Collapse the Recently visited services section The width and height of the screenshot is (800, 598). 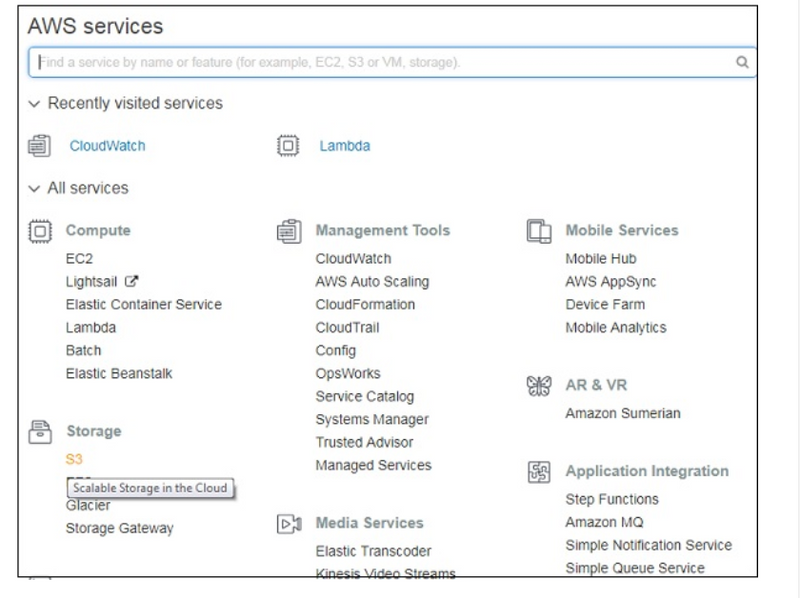(x=35, y=104)
